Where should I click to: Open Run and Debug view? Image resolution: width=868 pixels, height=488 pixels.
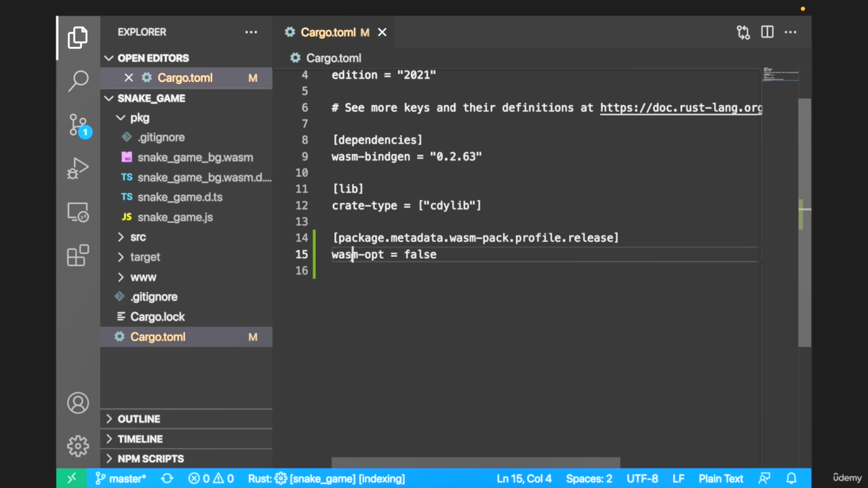point(78,169)
